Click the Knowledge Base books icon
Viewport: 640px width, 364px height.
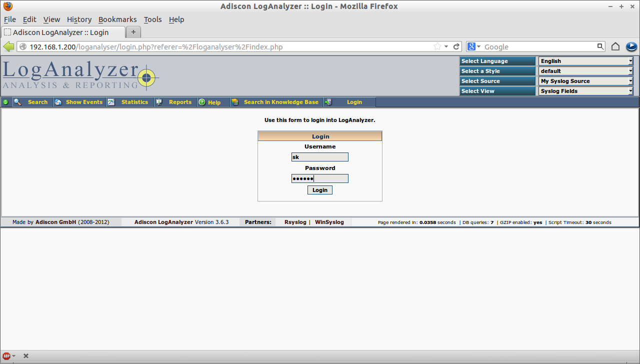[x=235, y=102]
